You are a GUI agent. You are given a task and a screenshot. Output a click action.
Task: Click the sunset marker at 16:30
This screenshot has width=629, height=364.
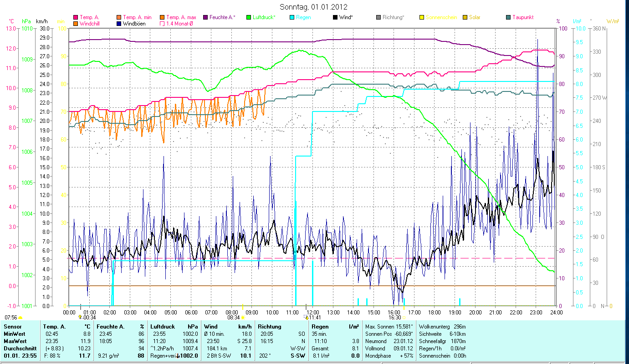[404, 317]
